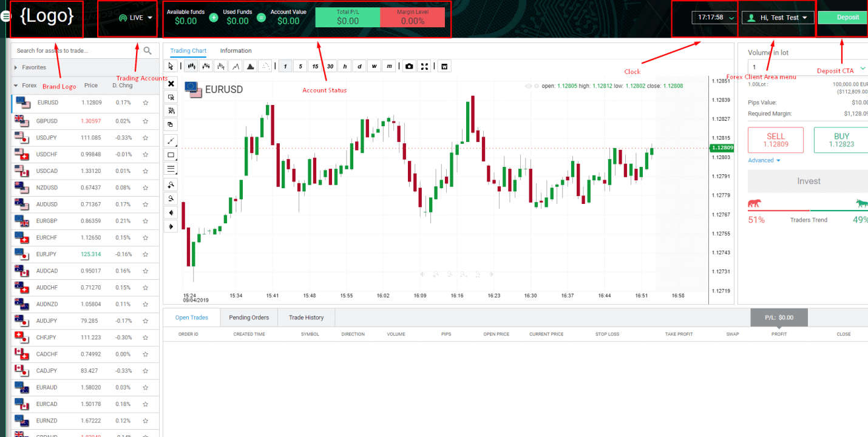The image size is (868, 437).
Task: Click the green plus add-funds icon
Action: (214, 18)
